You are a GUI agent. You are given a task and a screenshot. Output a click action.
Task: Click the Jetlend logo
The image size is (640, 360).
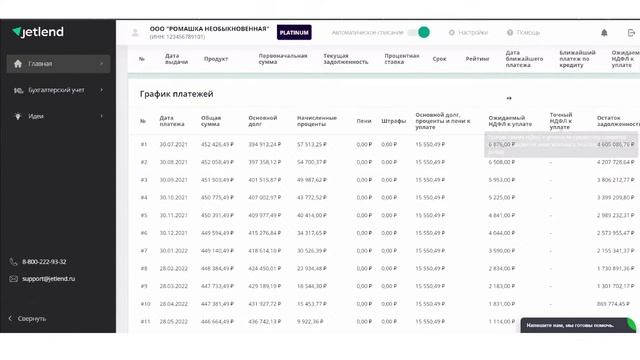38,32
